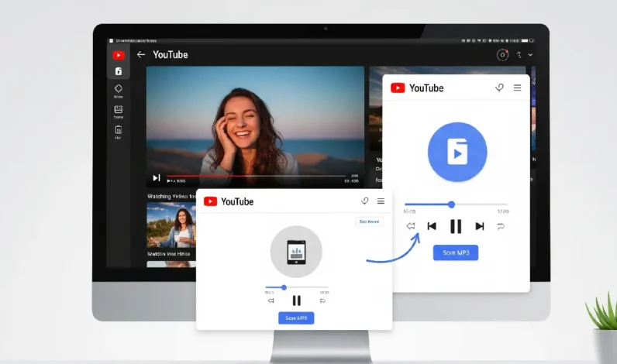Adjust the blue seek slider in the right popup
The image size is (617, 364).
point(456,204)
